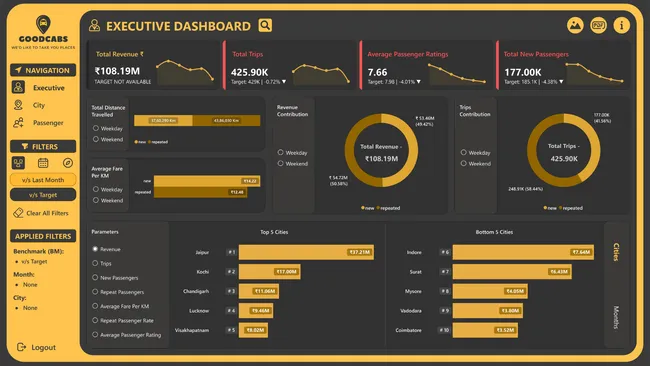Open the info icon at top right
The image size is (650, 366).
coord(621,25)
